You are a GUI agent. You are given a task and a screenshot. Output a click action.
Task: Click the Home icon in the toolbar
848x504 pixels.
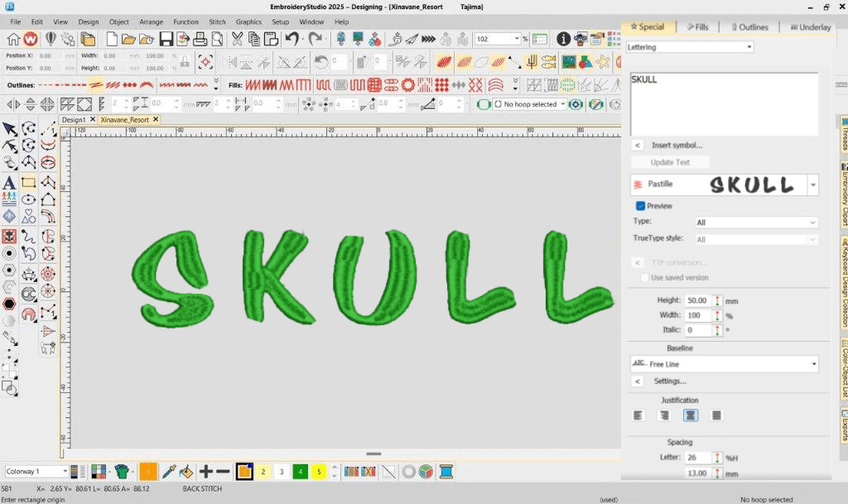[x=13, y=39]
